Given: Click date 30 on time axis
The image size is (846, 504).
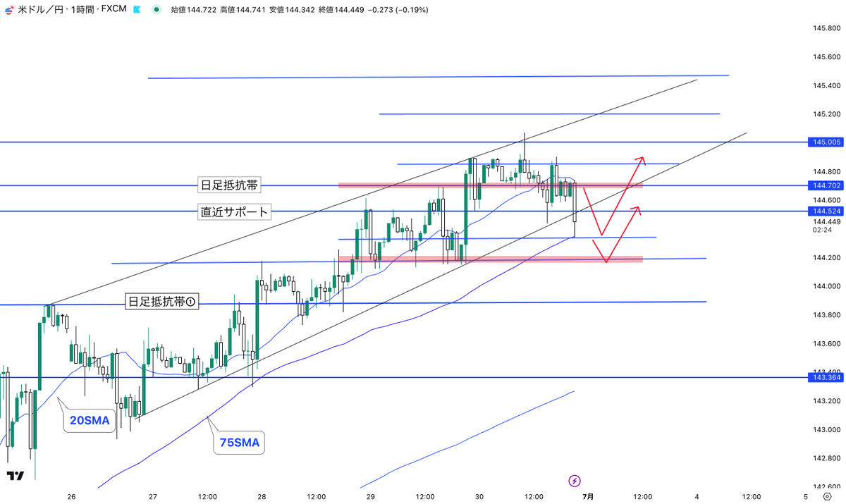Looking at the screenshot, I should click(x=479, y=497).
